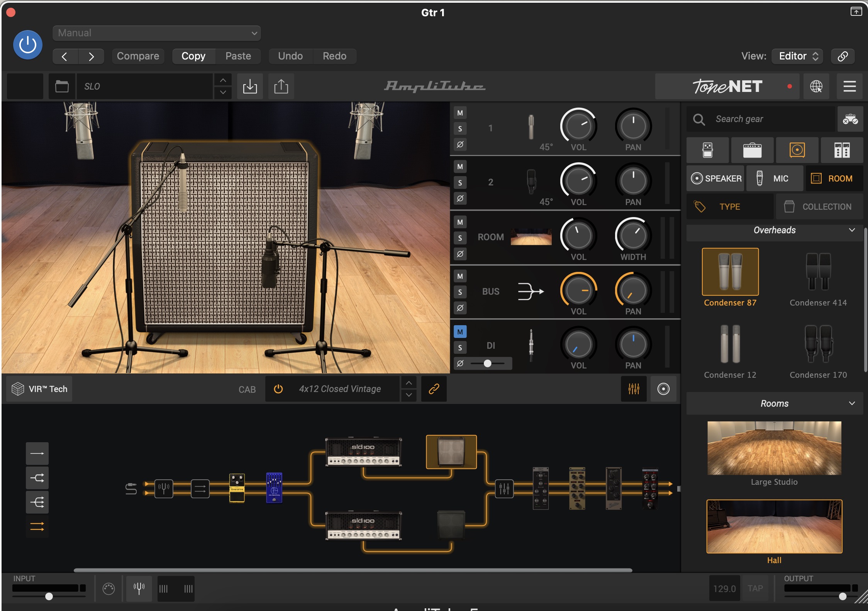Screen dimensions: 868x611
Task: Mute mic channel 1
Action: pos(460,113)
